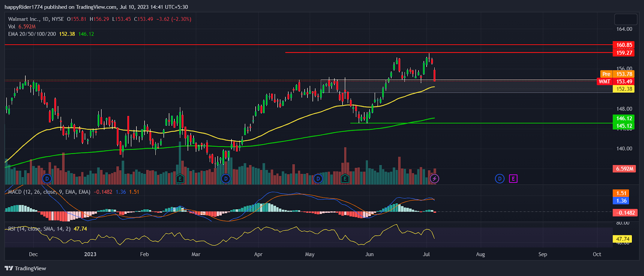Select the dividend D marker in early May
The width and height of the screenshot is (644, 276).
point(318,178)
